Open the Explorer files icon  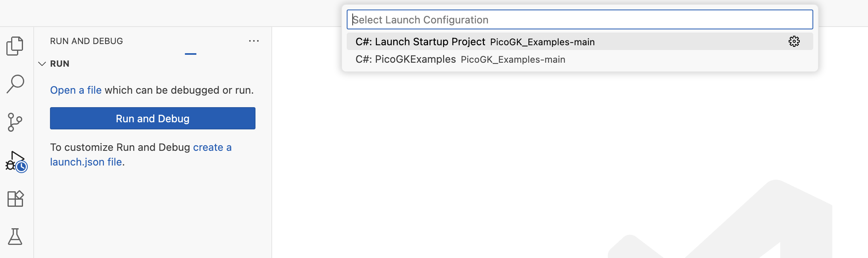(x=15, y=46)
